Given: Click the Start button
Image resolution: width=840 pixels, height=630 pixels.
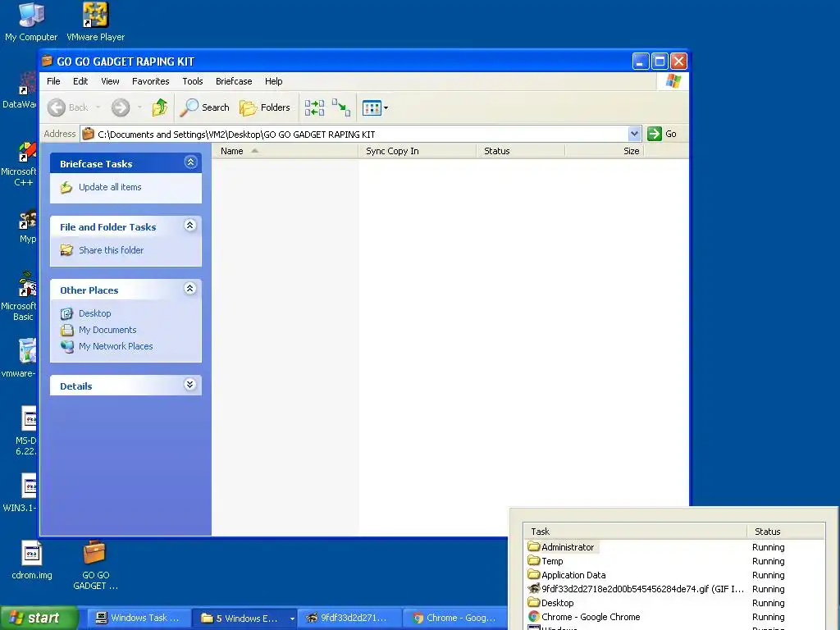Looking at the screenshot, I should pos(39,618).
